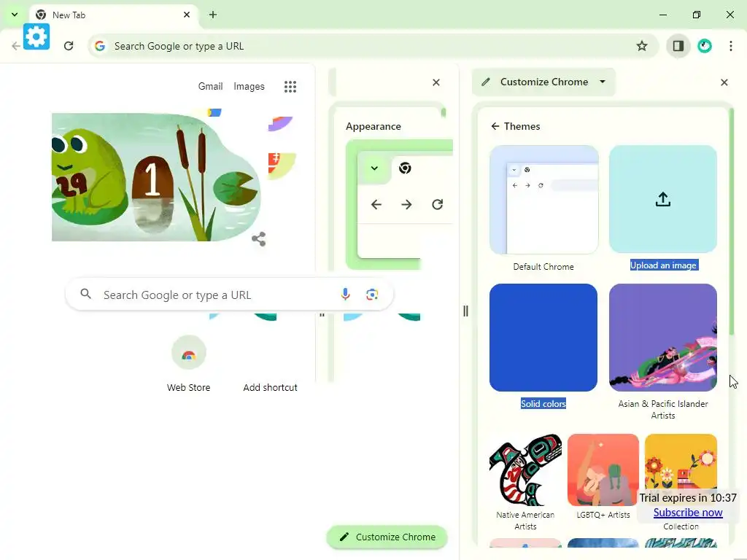
Task: Close the New Tab tab
Action: pyautogui.click(x=187, y=15)
